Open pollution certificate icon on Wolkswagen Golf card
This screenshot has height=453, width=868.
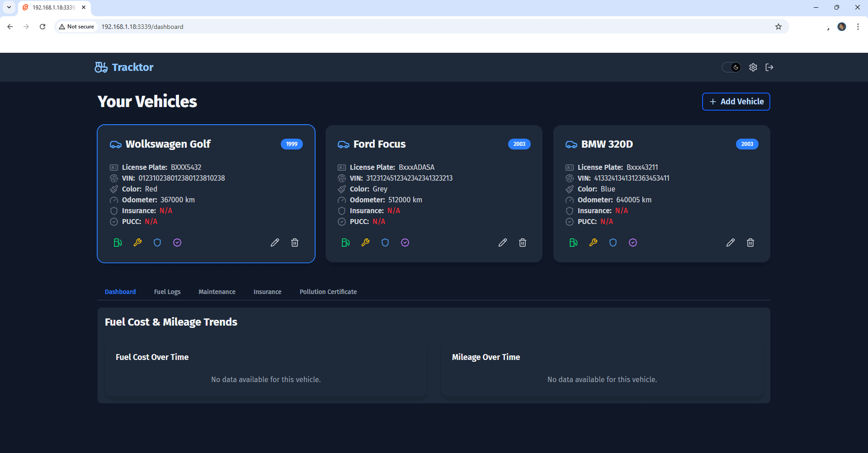tap(177, 243)
